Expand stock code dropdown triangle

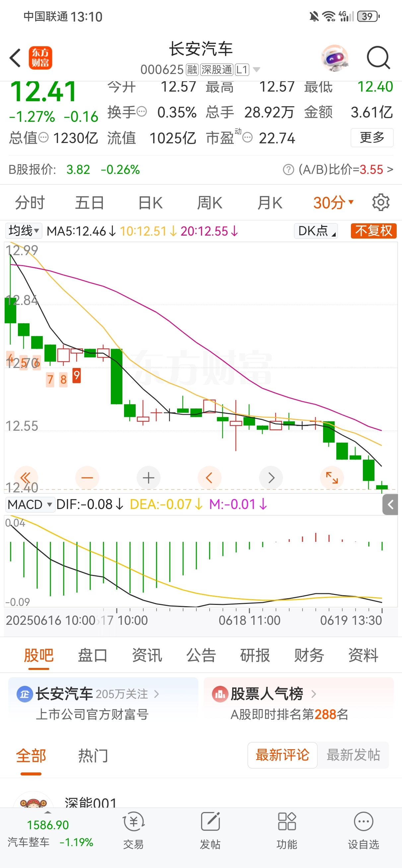256,70
